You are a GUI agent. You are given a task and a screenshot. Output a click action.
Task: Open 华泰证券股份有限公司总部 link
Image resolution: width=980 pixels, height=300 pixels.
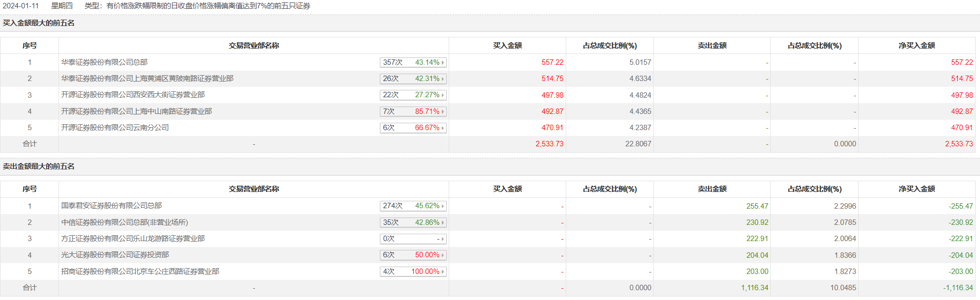(x=104, y=62)
